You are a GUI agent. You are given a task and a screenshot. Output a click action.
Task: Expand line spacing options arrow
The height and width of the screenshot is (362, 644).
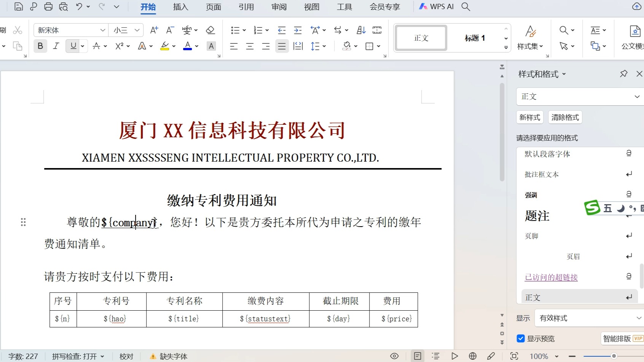point(324,46)
